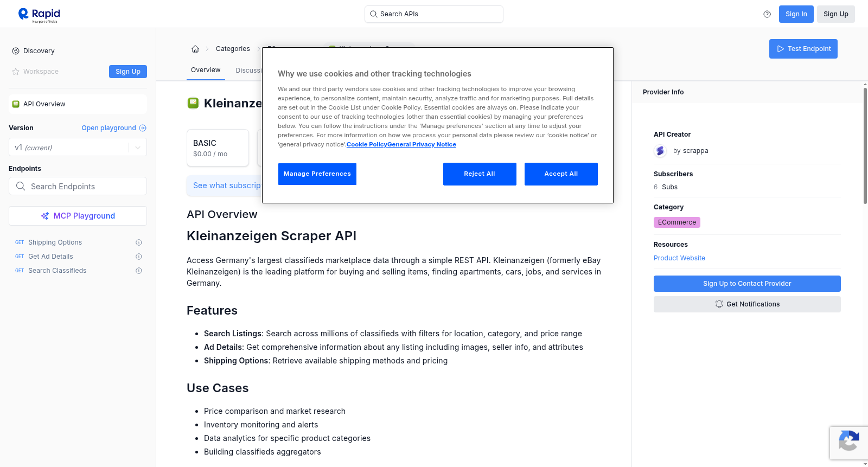Click the 'by scrappa' creator name
868x467 pixels.
pos(691,151)
